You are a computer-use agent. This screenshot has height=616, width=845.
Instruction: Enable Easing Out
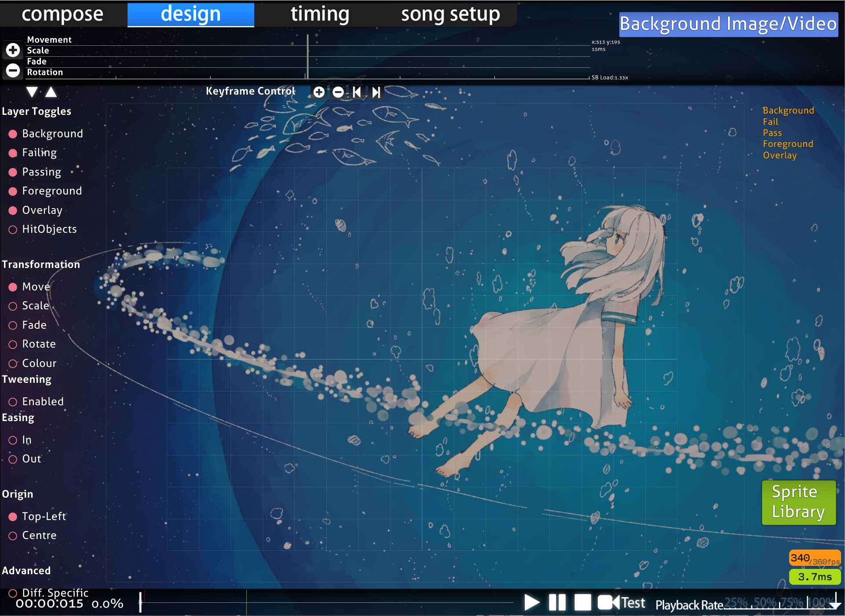[x=25, y=459]
